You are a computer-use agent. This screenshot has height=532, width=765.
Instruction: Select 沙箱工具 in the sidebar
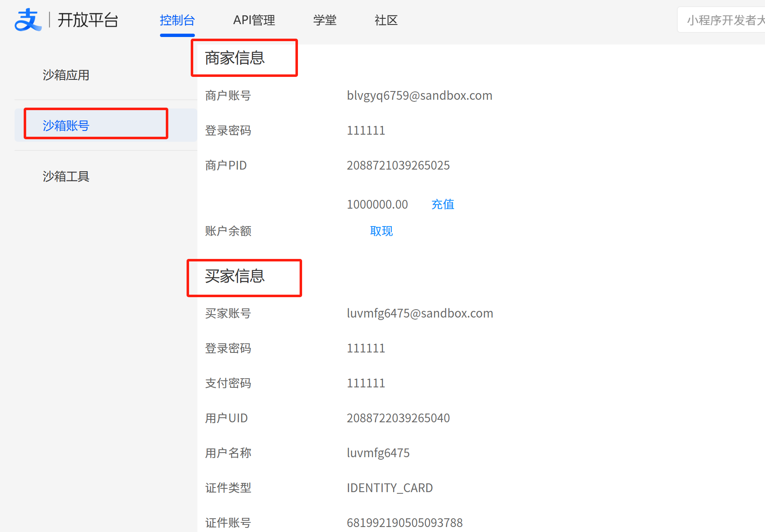click(x=66, y=176)
